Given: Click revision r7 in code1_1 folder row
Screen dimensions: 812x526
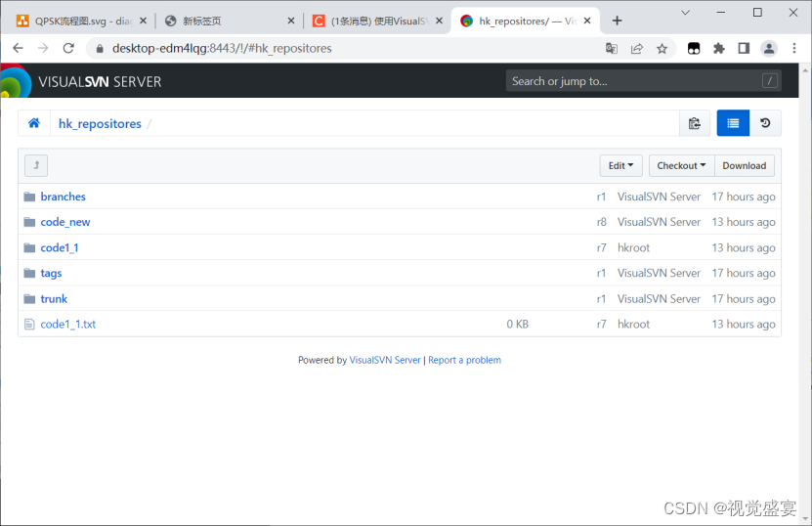Looking at the screenshot, I should click(x=601, y=247).
